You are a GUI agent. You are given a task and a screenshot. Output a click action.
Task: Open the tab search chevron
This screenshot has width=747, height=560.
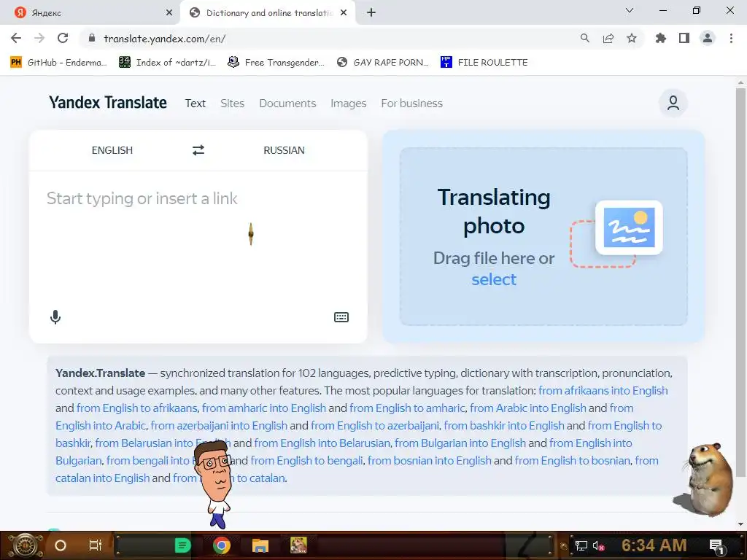click(630, 10)
